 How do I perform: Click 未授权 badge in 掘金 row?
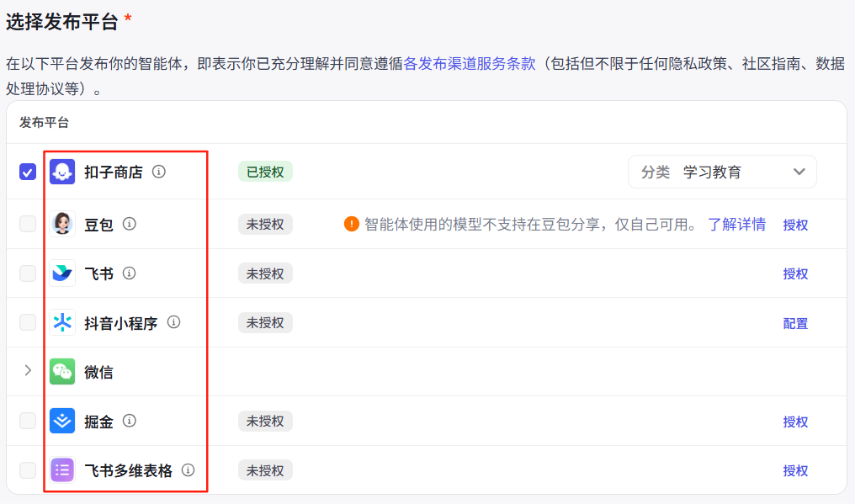click(x=266, y=421)
